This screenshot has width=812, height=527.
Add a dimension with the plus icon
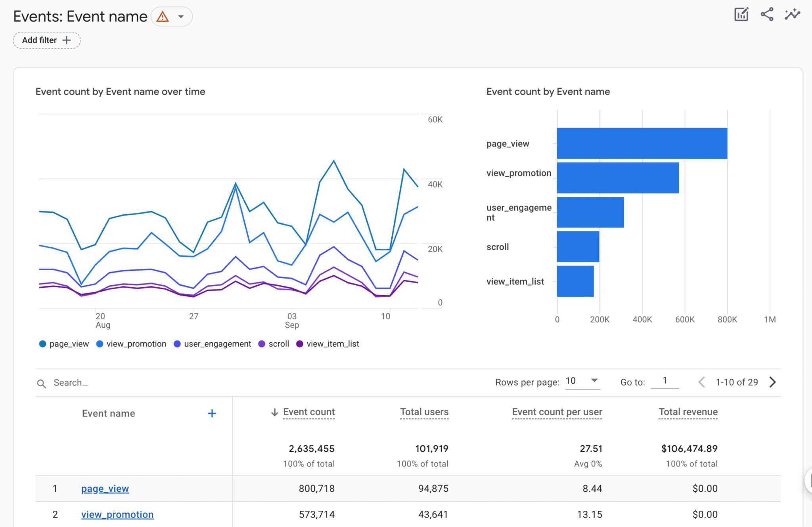coord(213,413)
